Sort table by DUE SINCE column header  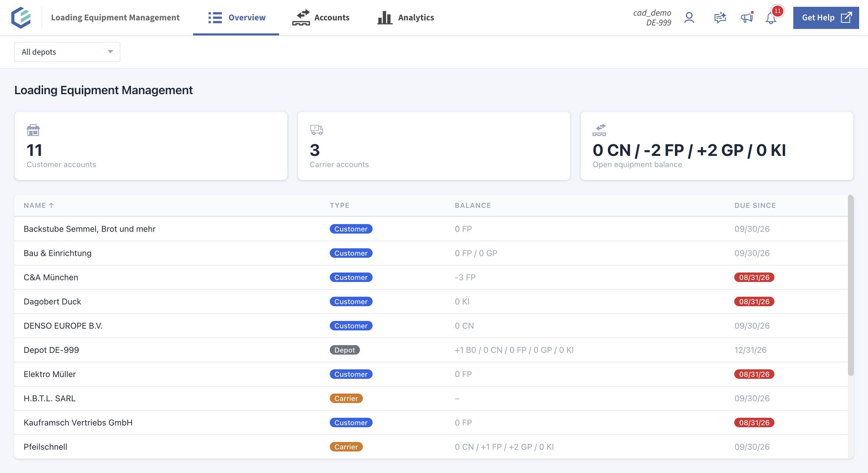pyautogui.click(x=755, y=205)
